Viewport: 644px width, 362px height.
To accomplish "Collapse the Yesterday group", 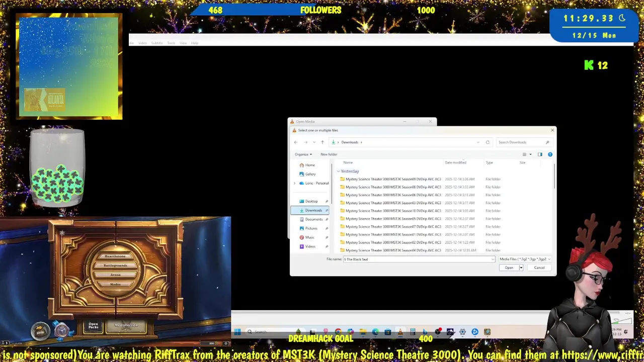I will [339, 171].
